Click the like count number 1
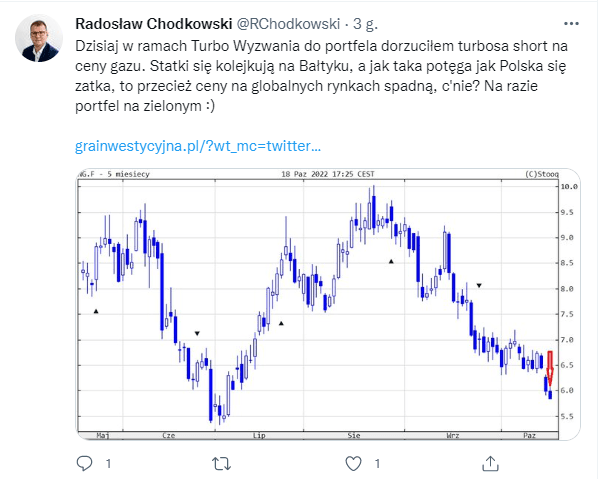The width and height of the screenshot is (600, 479). coord(377,464)
